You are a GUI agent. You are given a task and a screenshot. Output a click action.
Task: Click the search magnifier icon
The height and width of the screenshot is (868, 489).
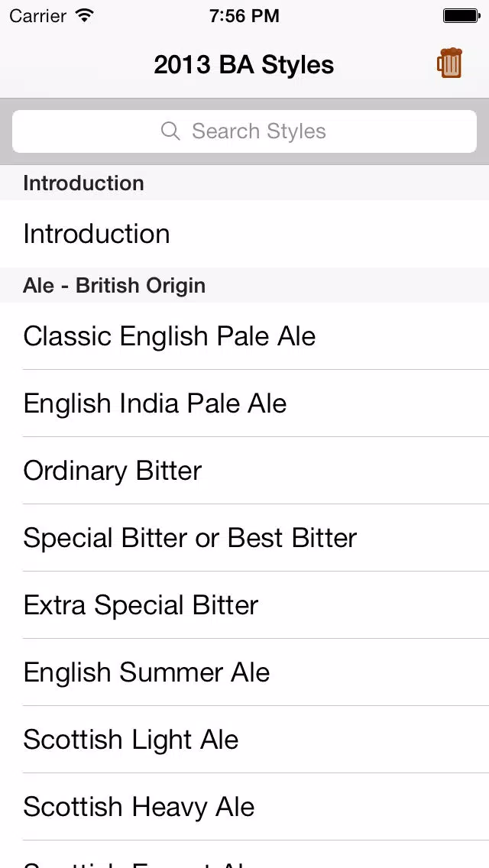tap(170, 131)
